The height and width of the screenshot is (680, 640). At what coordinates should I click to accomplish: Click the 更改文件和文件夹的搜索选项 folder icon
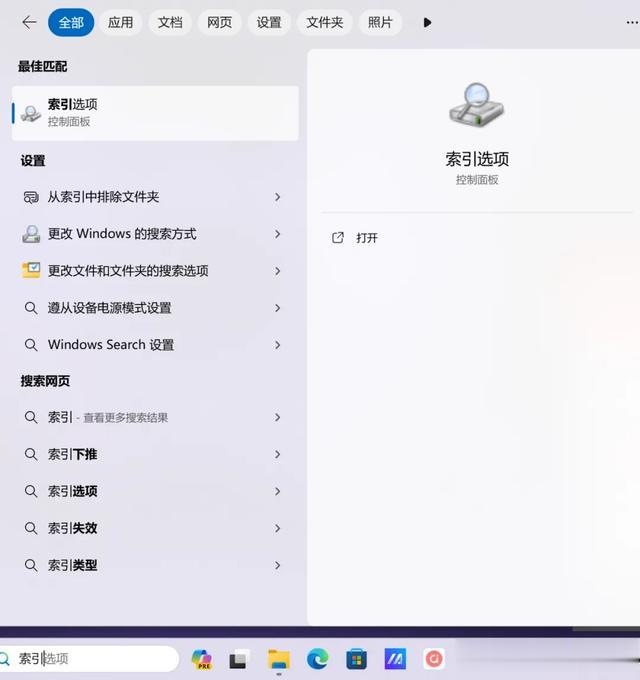(31, 271)
